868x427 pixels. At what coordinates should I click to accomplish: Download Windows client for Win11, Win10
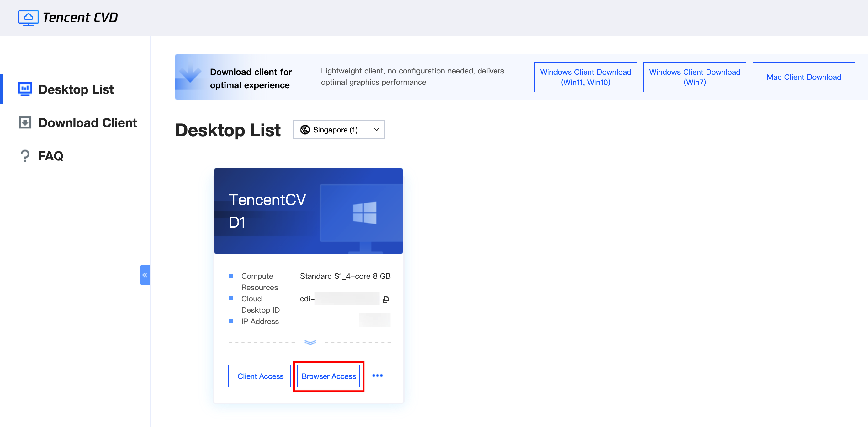pyautogui.click(x=585, y=77)
